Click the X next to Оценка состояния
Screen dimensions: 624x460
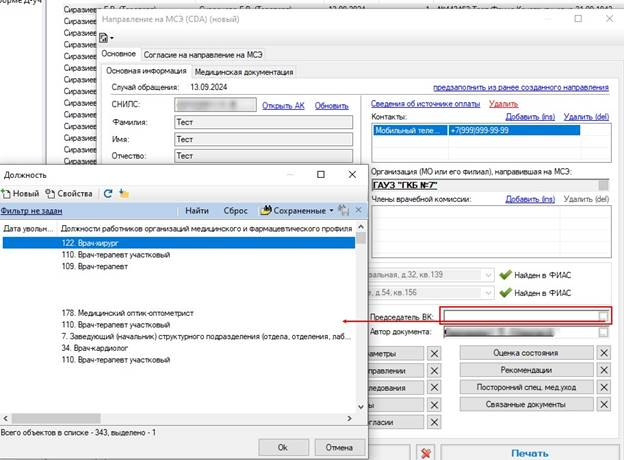pyautogui.click(x=604, y=353)
